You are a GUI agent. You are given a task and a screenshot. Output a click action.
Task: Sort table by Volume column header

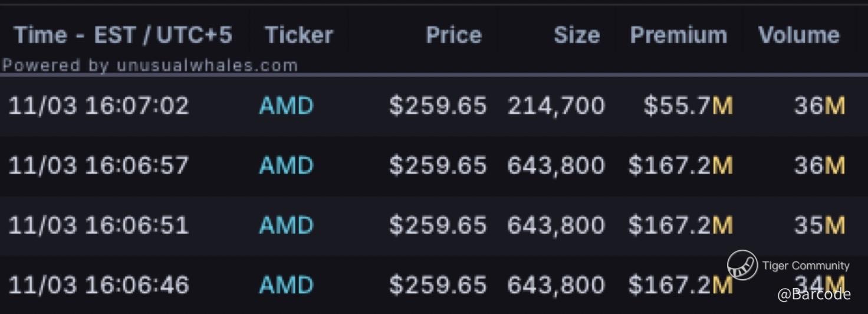pyautogui.click(x=798, y=35)
